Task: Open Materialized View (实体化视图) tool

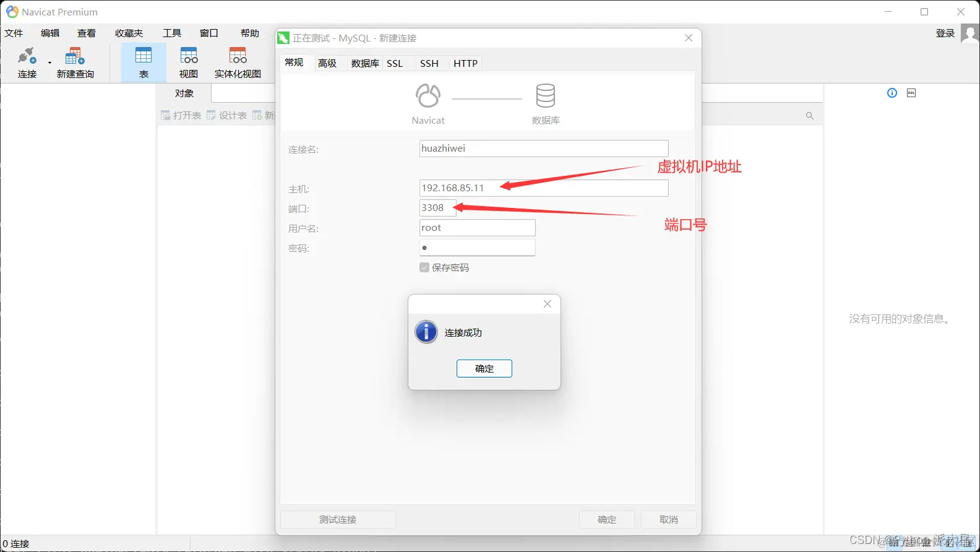Action: click(x=238, y=62)
